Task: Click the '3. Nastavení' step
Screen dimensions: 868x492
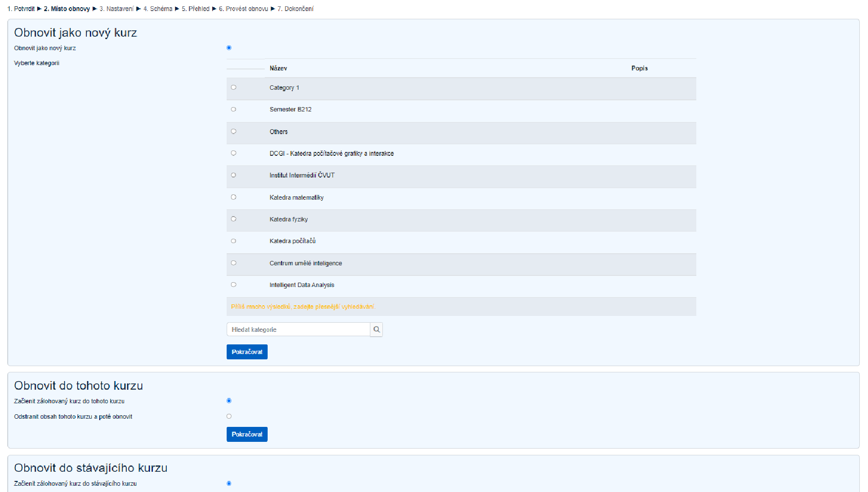Action: (117, 9)
